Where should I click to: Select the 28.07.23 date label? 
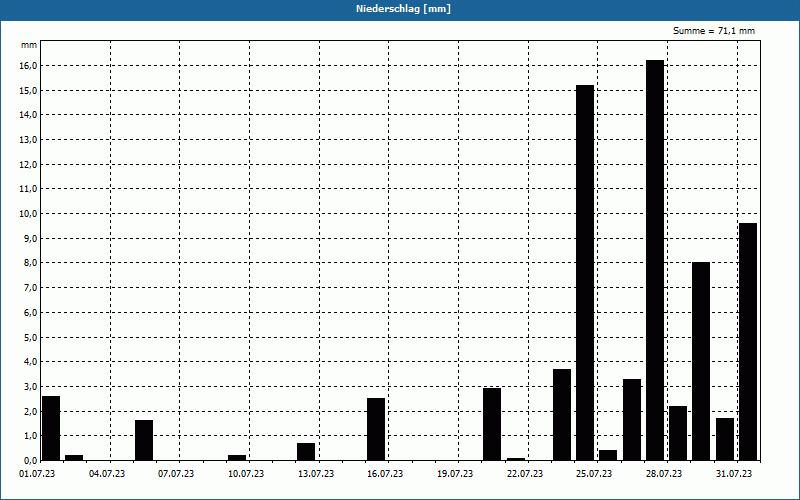(x=664, y=474)
